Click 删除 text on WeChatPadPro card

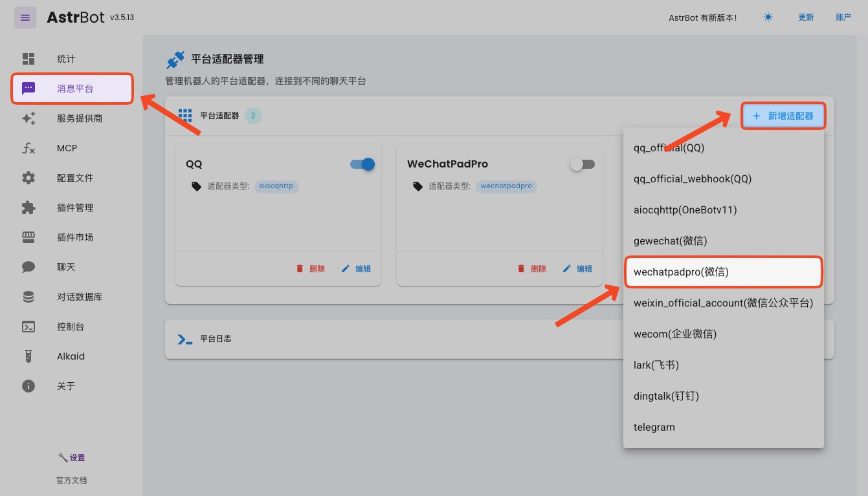click(539, 269)
